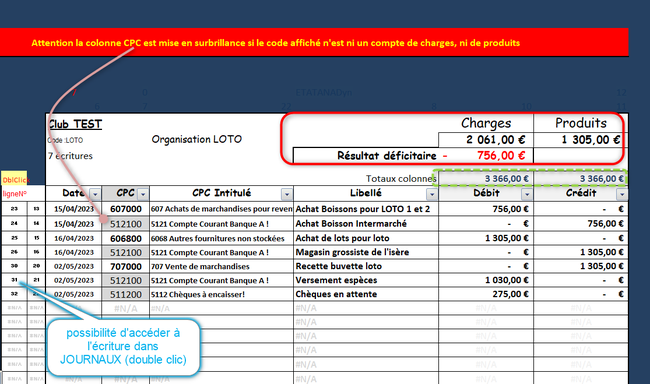
Task: Click the DblClic yellow label cell
Action: [14, 179]
